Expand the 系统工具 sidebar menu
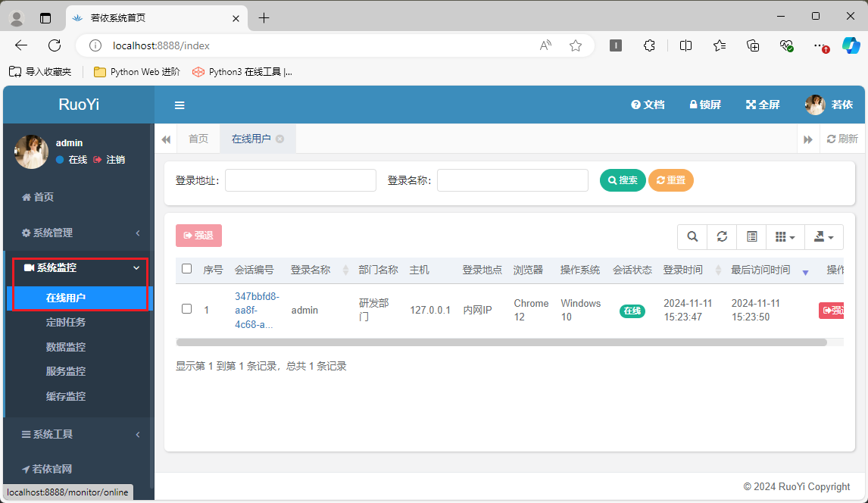Viewport: 868px width, 503px height. coord(80,434)
